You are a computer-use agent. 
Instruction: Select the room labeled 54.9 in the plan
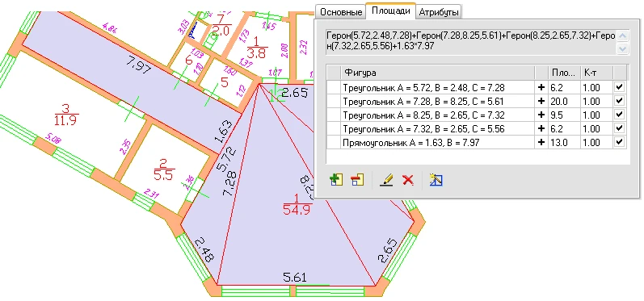click(x=297, y=205)
